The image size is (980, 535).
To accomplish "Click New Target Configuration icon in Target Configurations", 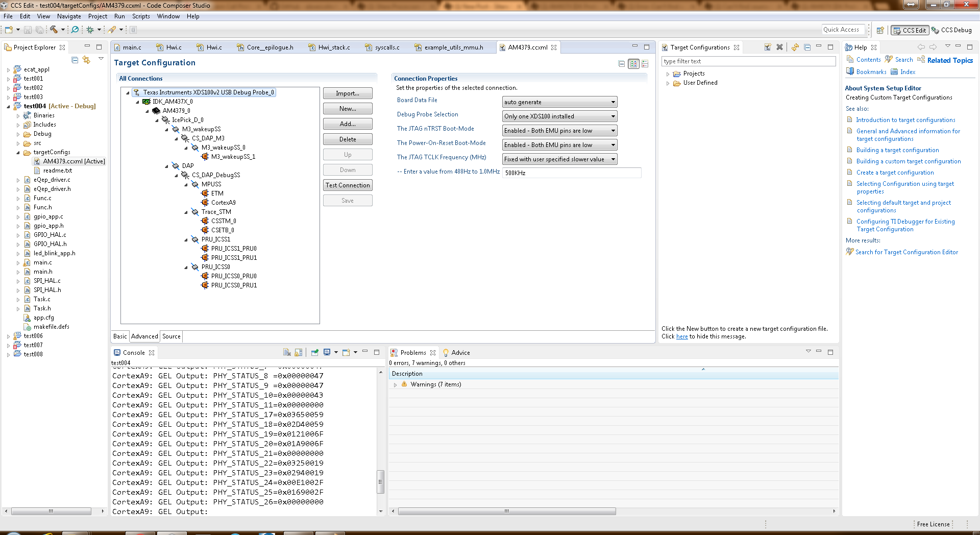I will pos(768,47).
